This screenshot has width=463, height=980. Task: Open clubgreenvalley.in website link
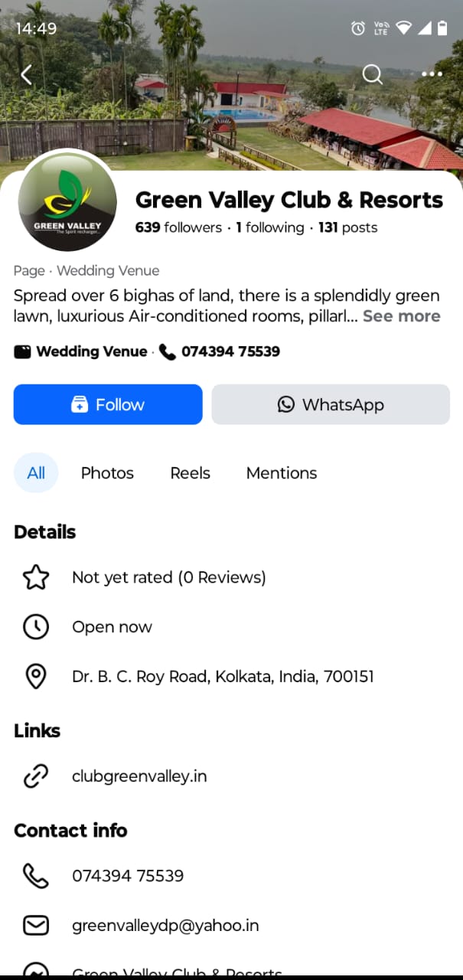pos(139,776)
